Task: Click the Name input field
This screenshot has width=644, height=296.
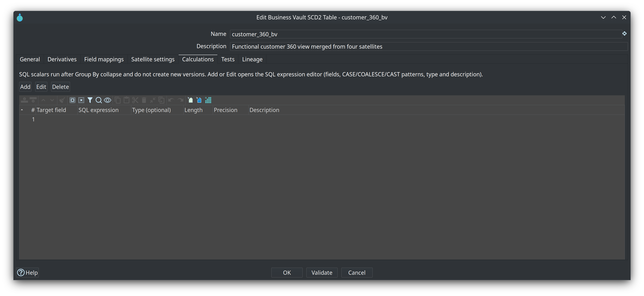Action: pyautogui.click(x=426, y=34)
